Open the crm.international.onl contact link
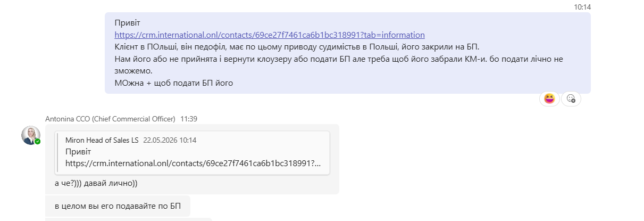644x221 pixels. [270, 35]
